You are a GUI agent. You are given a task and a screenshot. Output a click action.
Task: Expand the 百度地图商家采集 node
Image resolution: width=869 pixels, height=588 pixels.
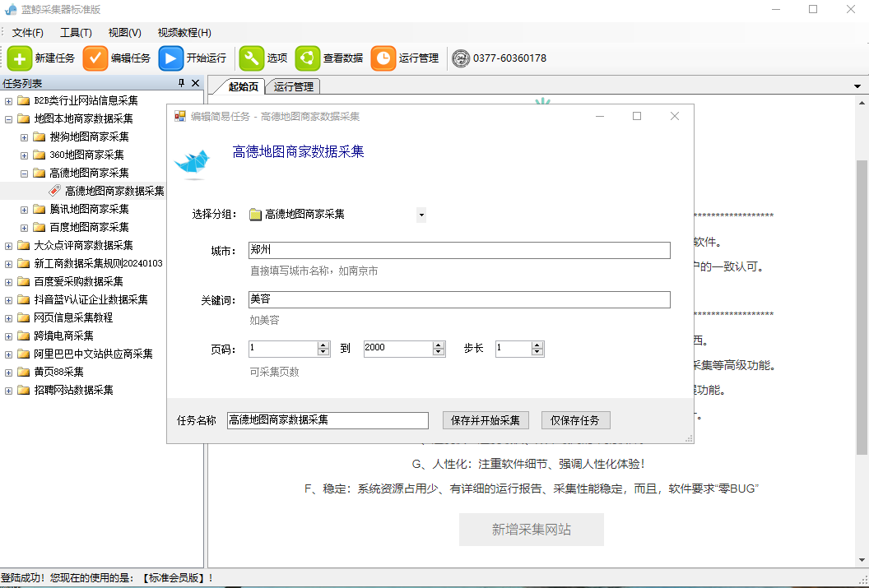pyautogui.click(x=24, y=228)
